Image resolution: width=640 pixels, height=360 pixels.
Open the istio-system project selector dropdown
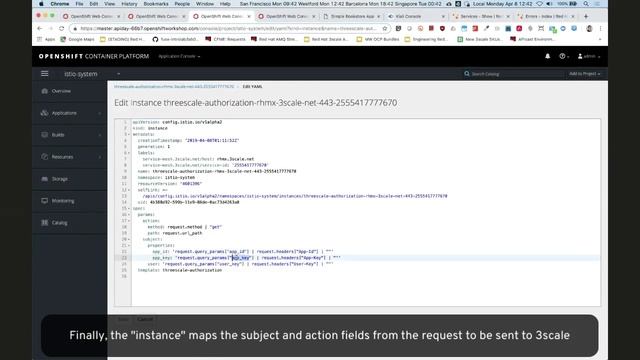[x=92, y=74]
